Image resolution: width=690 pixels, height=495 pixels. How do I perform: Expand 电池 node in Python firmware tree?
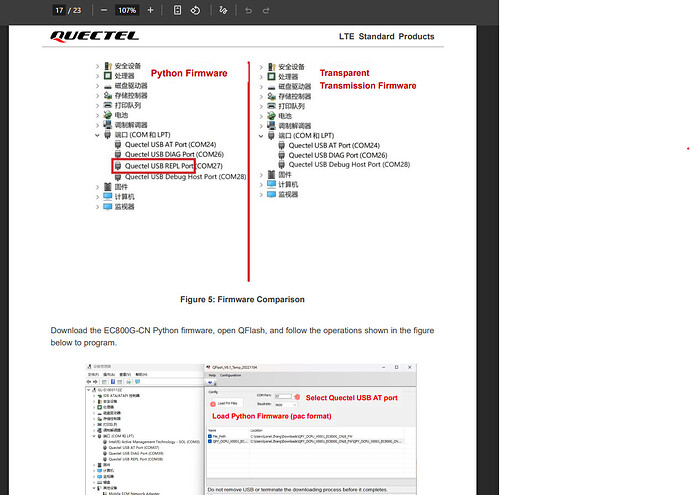pos(97,115)
